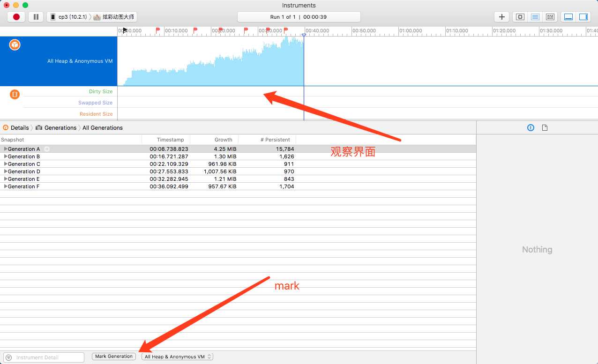This screenshot has width=598, height=364.
Task: Choose the cp3 (10.2.1) device target
Action: pyautogui.click(x=68, y=17)
